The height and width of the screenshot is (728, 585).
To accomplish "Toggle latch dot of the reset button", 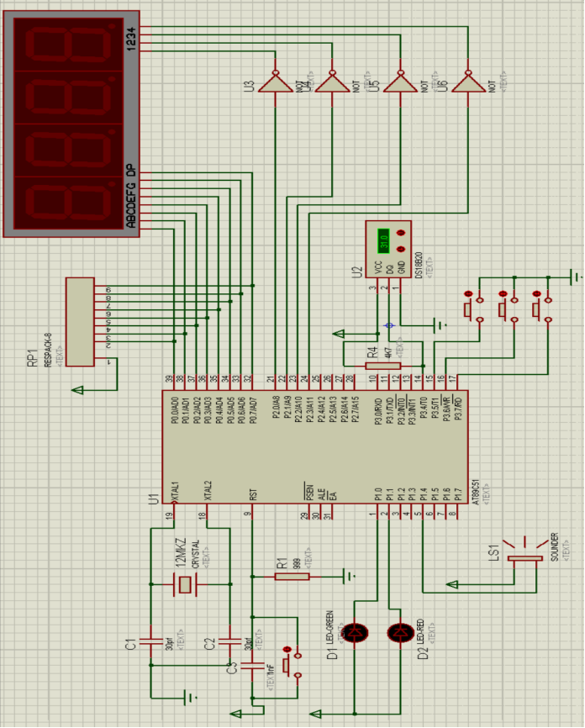I will [x=287, y=649].
